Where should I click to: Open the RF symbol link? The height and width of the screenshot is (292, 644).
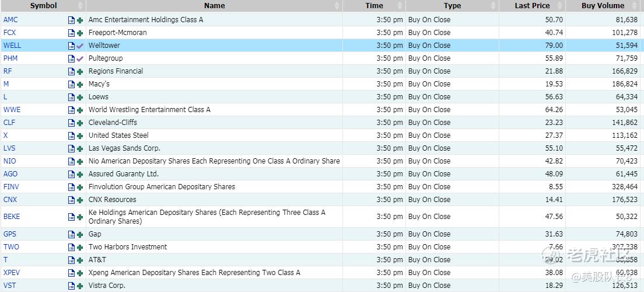tap(8, 71)
